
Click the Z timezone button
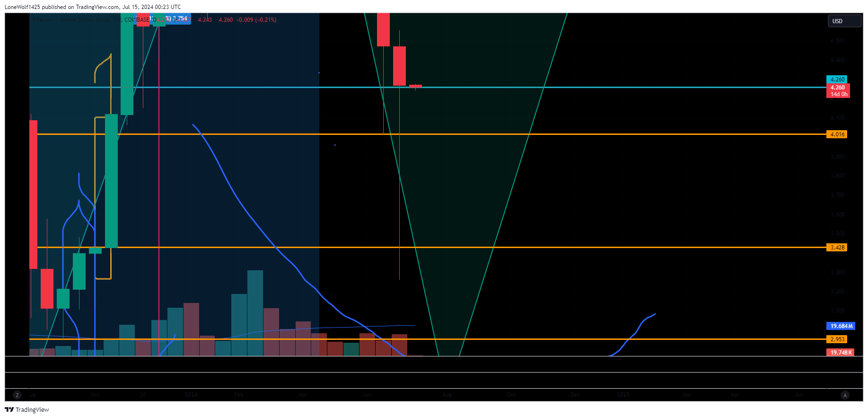(18, 395)
